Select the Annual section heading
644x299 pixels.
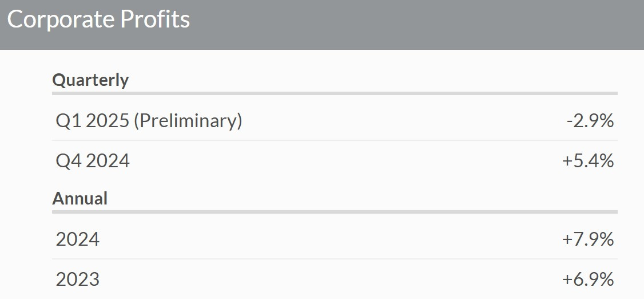[79, 199]
